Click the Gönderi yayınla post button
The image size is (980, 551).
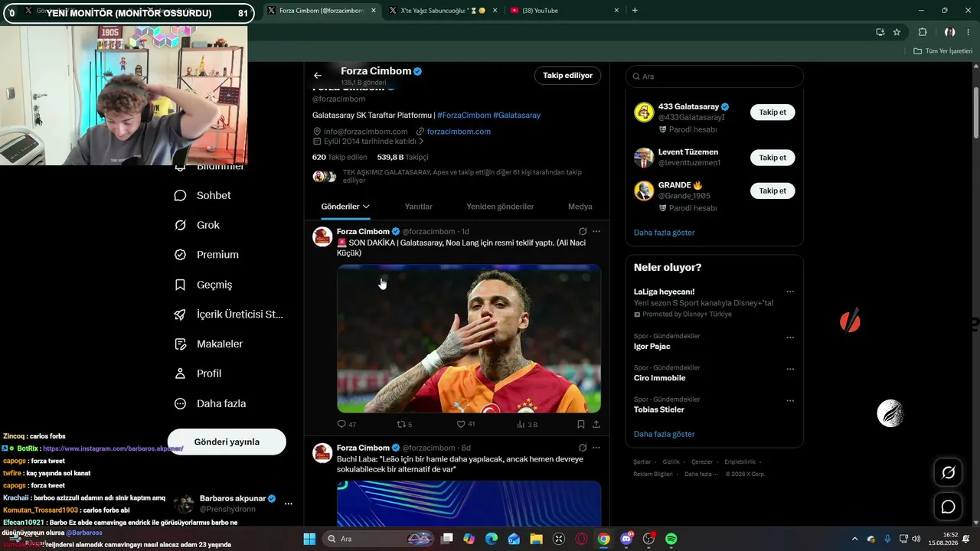pyautogui.click(x=227, y=442)
